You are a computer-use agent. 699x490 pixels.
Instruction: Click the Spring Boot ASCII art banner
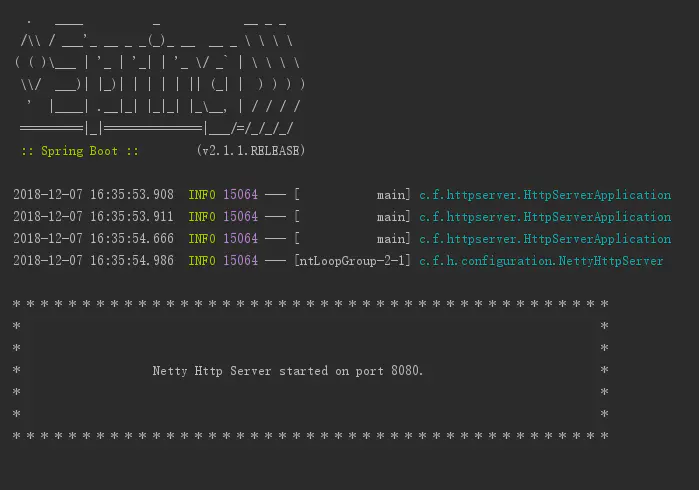(x=160, y=75)
